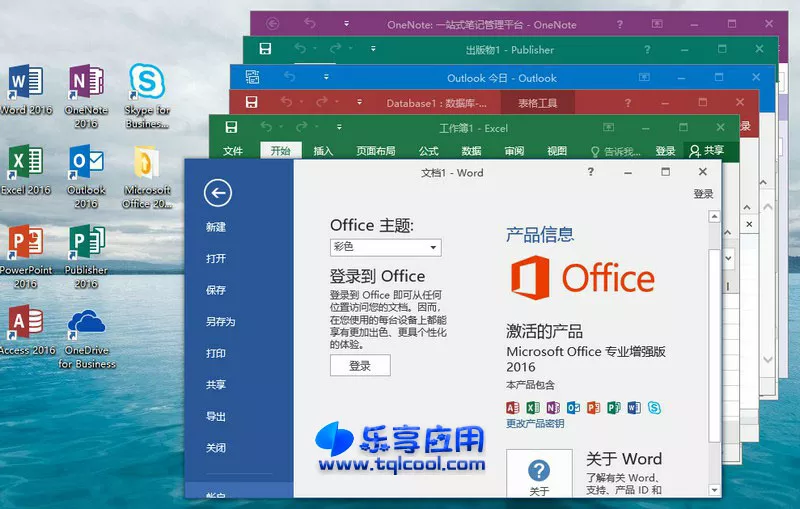The image size is (800, 509).
Task: Open the Microsoft Office folder icon
Action: (x=147, y=176)
